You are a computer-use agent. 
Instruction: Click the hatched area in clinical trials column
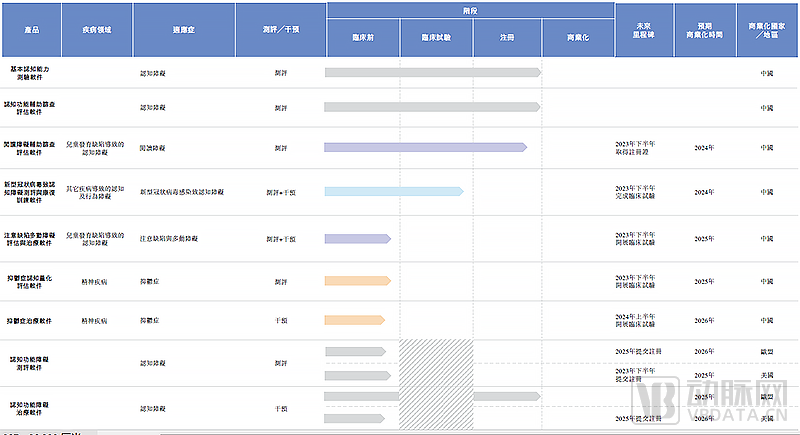435,385
